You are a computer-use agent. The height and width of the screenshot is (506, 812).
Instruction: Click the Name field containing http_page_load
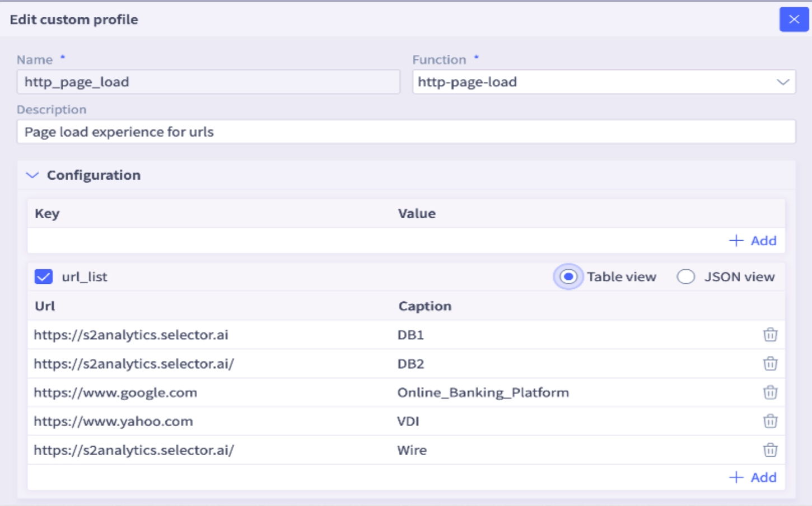(207, 82)
